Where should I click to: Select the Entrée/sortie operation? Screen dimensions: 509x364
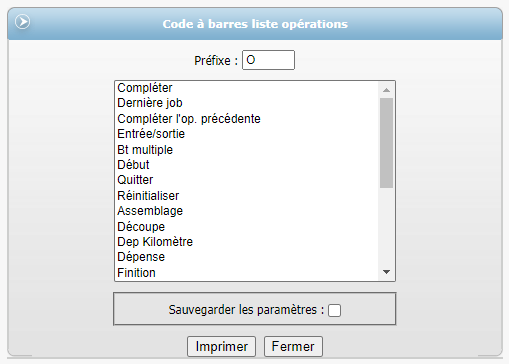click(x=246, y=134)
